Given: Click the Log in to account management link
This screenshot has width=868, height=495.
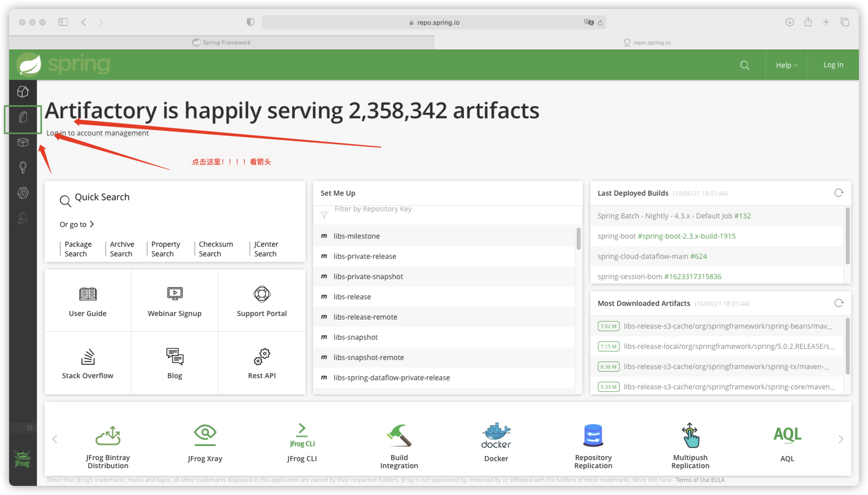Looking at the screenshot, I should pyautogui.click(x=97, y=132).
